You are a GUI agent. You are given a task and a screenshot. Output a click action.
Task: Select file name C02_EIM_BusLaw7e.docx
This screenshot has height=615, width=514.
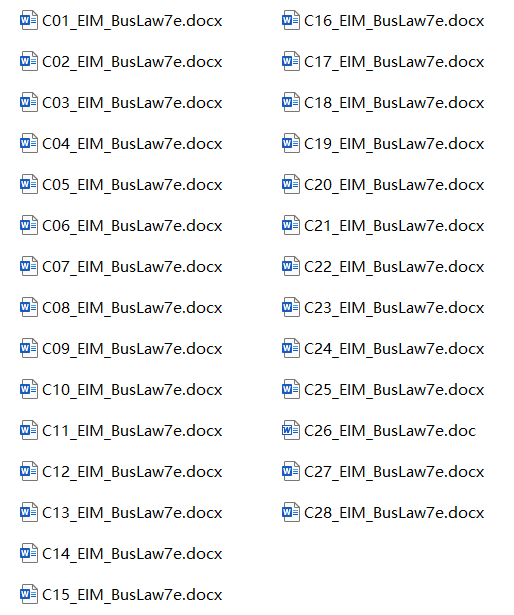pyautogui.click(x=132, y=62)
